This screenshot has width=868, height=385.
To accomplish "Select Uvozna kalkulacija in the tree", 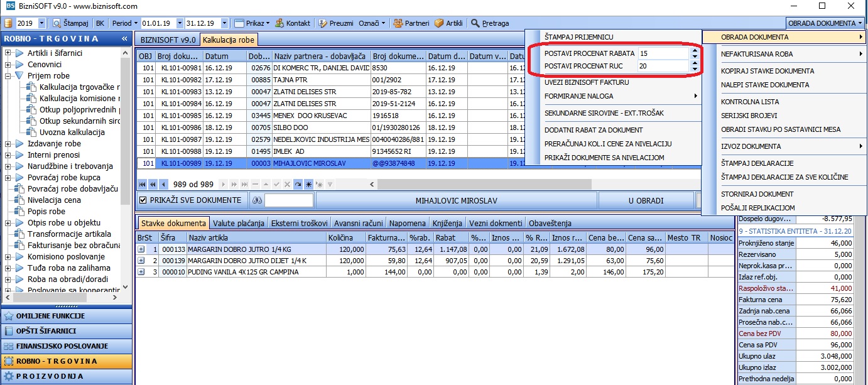I will point(72,133).
